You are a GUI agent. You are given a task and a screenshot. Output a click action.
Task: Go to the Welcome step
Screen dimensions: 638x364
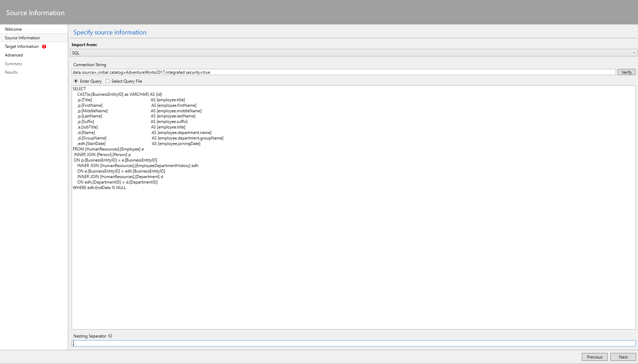click(13, 29)
